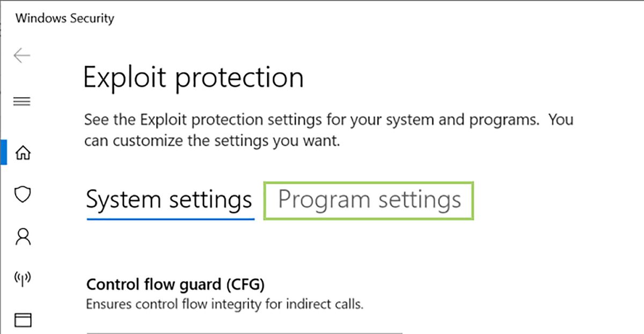The image size is (644, 334).
Task: Click the Exploit protection page heading
Action: (x=193, y=77)
